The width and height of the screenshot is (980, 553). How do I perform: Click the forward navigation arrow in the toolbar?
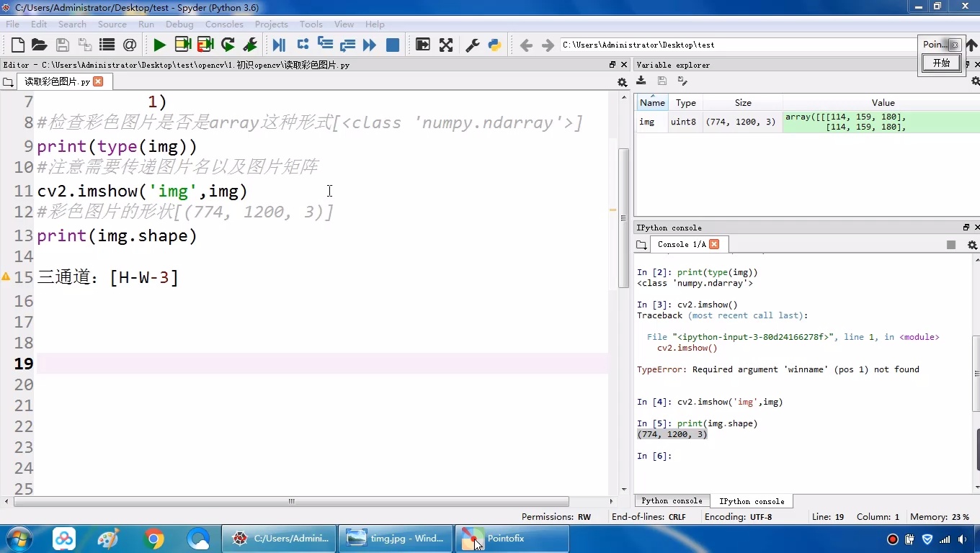pos(545,45)
